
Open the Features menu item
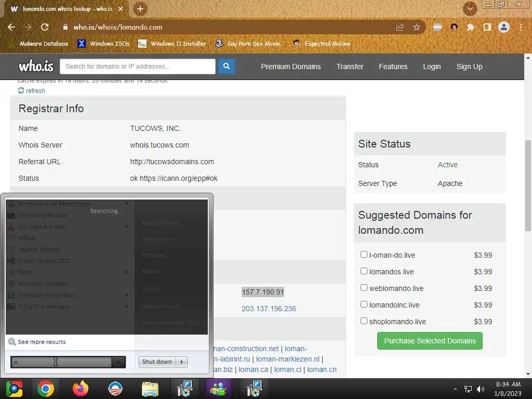pyautogui.click(x=393, y=66)
